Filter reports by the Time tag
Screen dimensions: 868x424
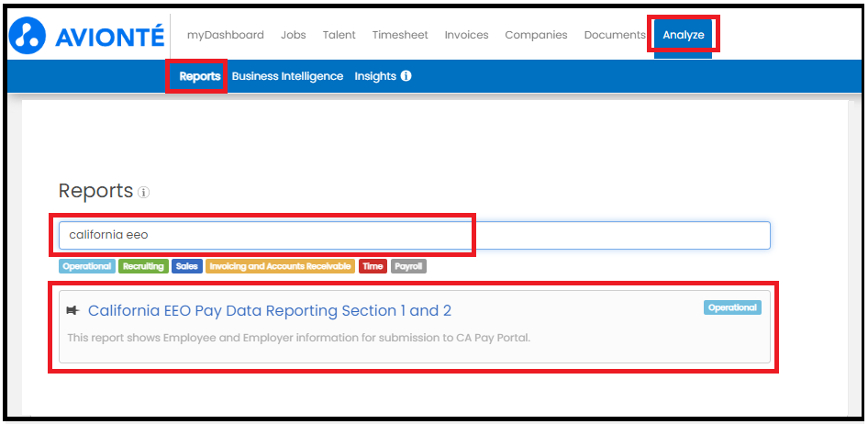[373, 266]
